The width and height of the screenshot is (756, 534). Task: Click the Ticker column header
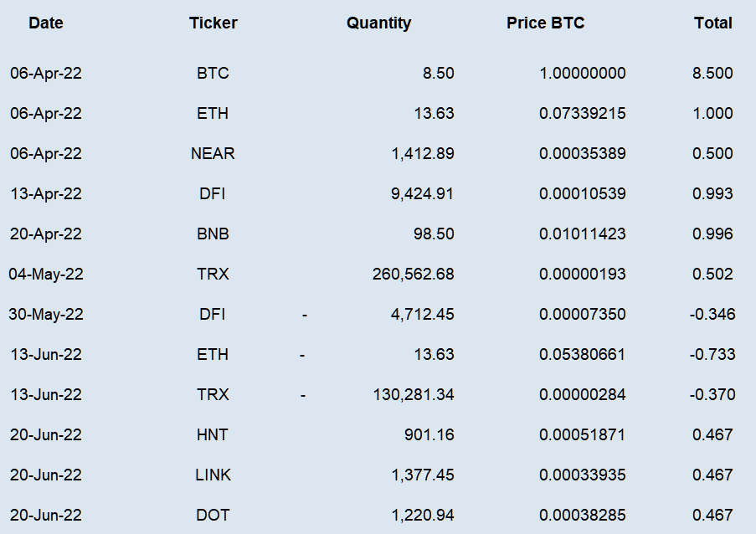(213, 23)
